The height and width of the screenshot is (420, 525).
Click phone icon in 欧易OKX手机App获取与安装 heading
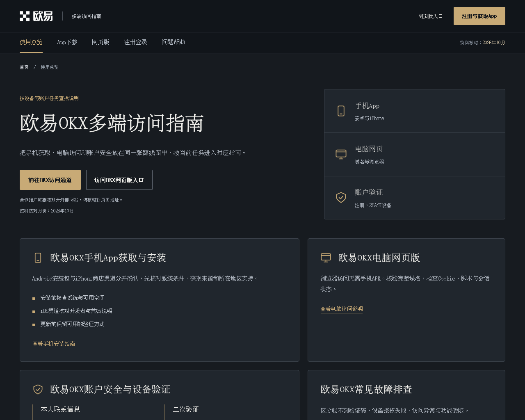pyautogui.click(x=38, y=258)
